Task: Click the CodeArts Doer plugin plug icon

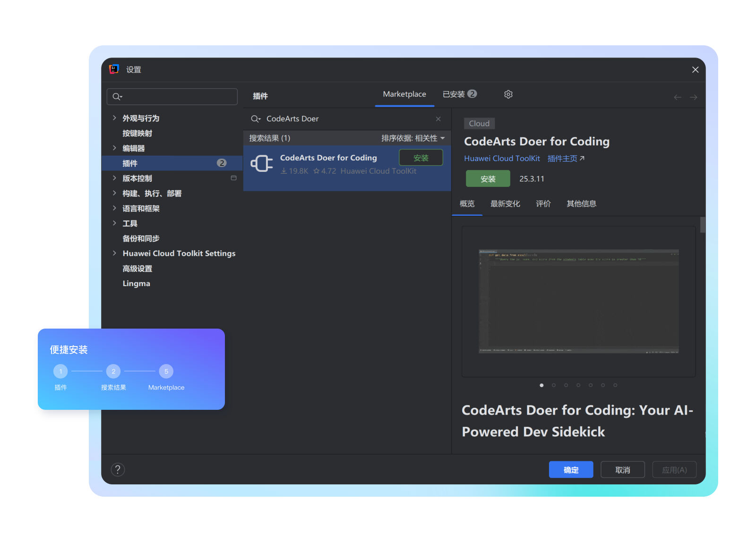Action: 262,164
